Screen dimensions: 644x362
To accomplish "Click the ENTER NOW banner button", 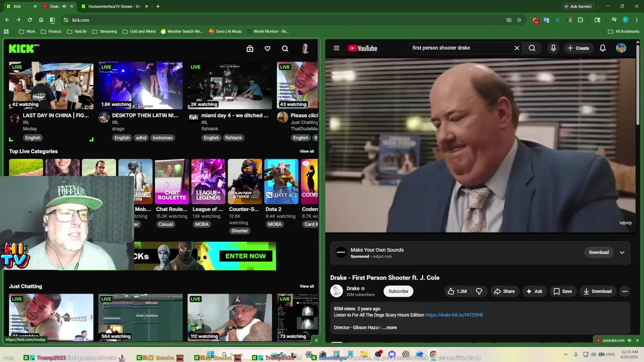I will point(246,256).
